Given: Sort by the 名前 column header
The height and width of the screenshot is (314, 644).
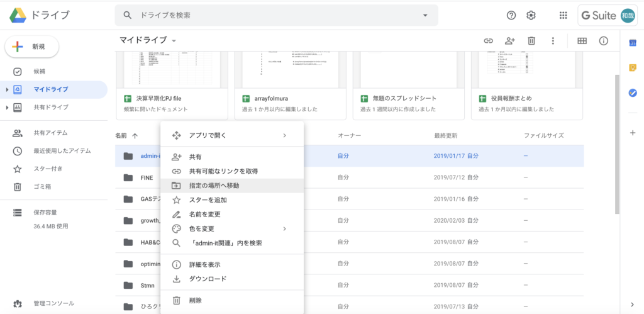Looking at the screenshot, I should coord(121,136).
